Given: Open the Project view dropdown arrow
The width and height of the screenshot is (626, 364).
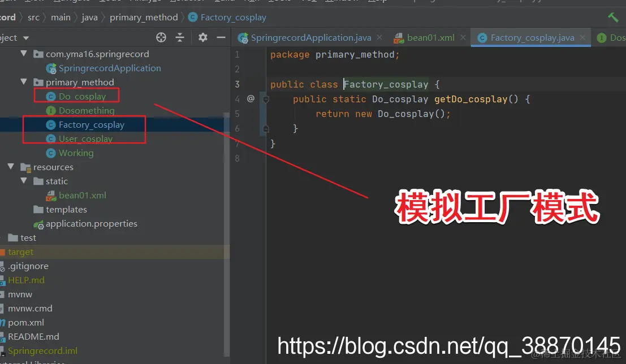Looking at the screenshot, I should (26, 38).
